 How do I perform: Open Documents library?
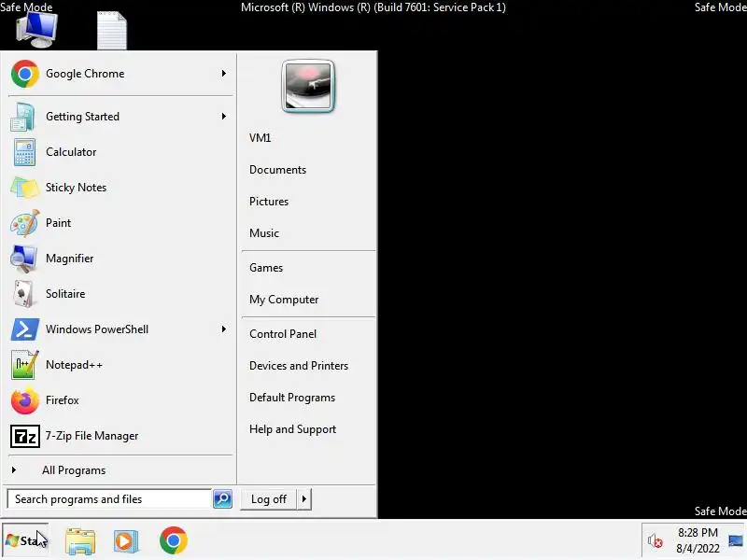pyautogui.click(x=277, y=170)
